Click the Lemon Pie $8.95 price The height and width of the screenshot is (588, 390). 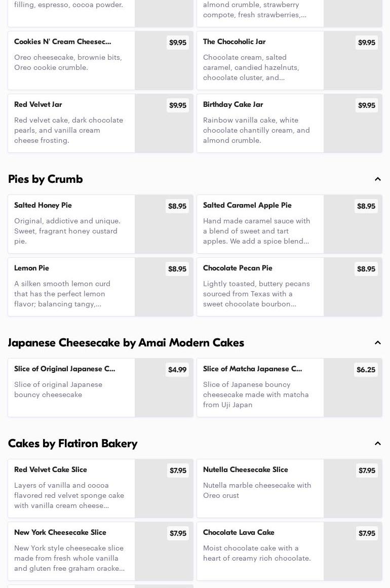pyautogui.click(x=177, y=269)
